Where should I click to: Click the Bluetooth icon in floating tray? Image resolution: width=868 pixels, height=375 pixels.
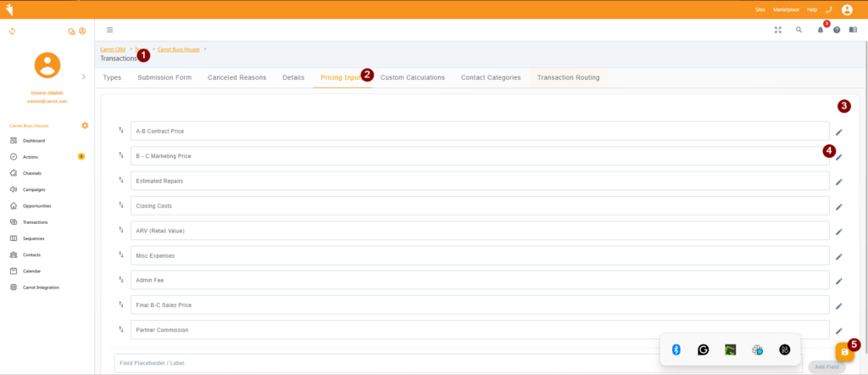click(x=676, y=350)
